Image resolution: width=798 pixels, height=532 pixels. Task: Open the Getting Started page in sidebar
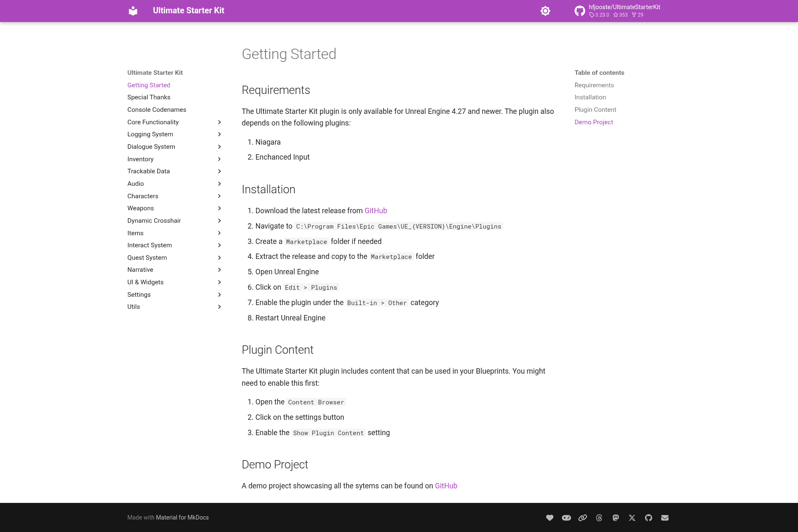pyautogui.click(x=149, y=85)
